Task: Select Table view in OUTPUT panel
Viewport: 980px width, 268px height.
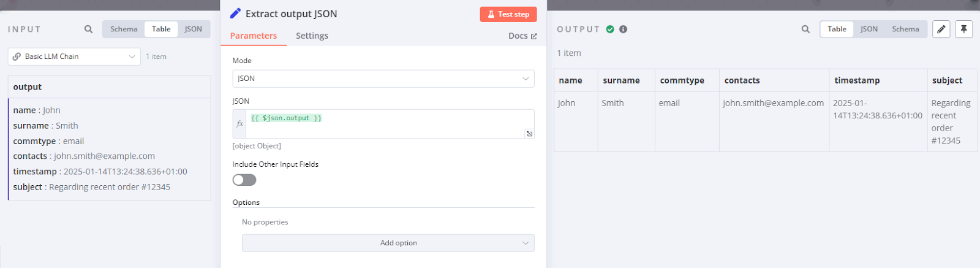Action: 837,29
